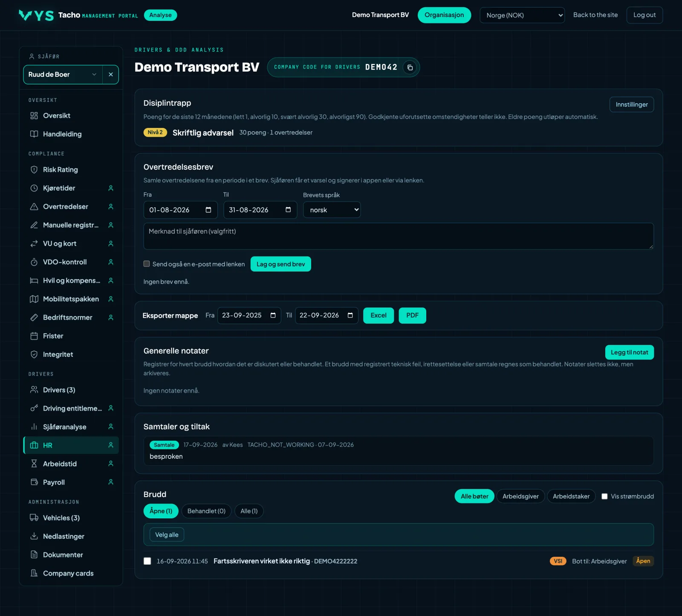The height and width of the screenshot is (616, 682).
Task: Click the Payroll wallet icon
Action: point(34,482)
